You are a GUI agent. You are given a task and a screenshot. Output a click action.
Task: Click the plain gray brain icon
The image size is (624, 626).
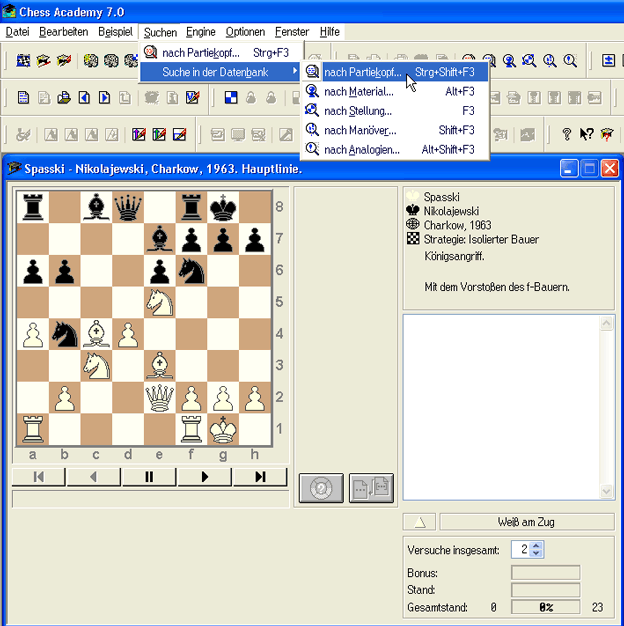[x=111, y=61]
